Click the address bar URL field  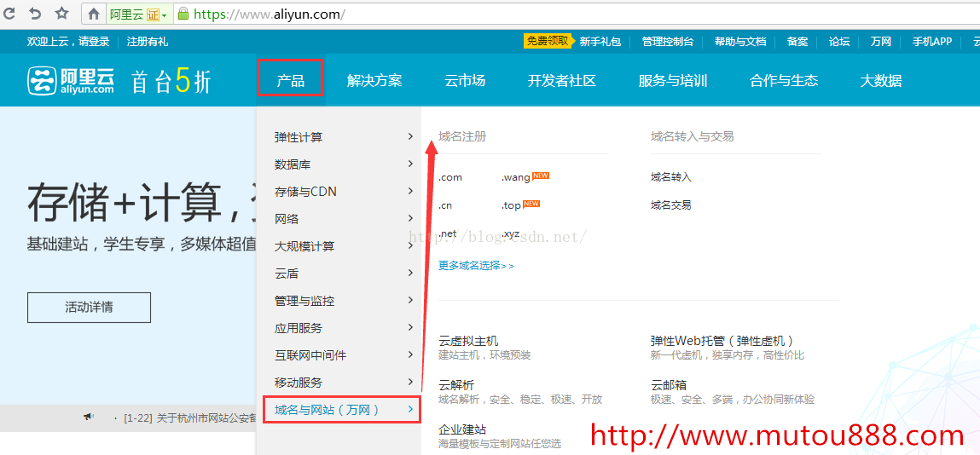pos(575,14)
